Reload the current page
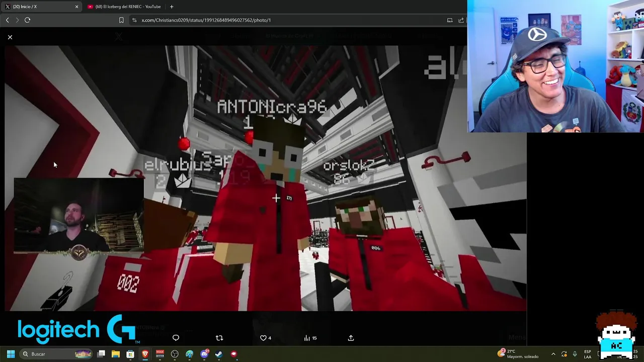644x362 pixels. tap(27, 20)
